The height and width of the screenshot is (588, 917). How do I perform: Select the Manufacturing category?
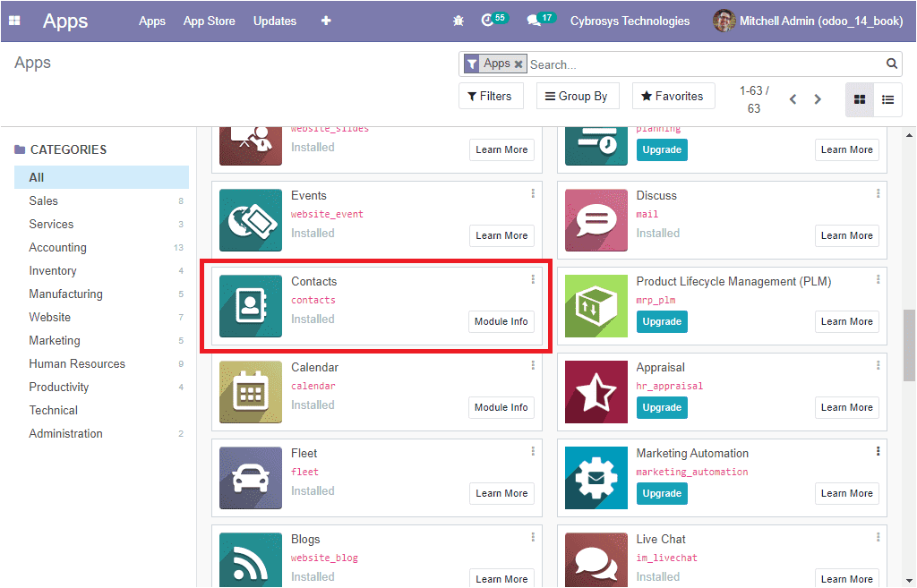tap(101, 294)
